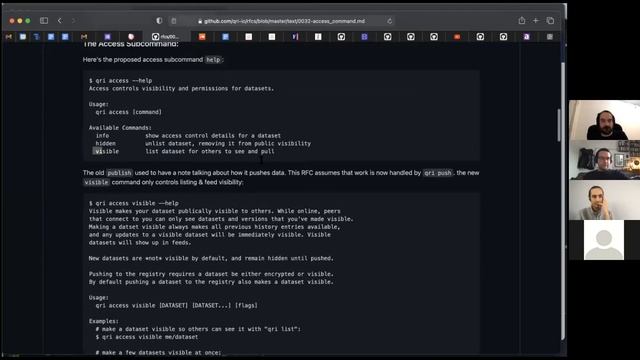Toggle the Safari sidebar button
Screen dimensions: 640x360
(44, 20)
